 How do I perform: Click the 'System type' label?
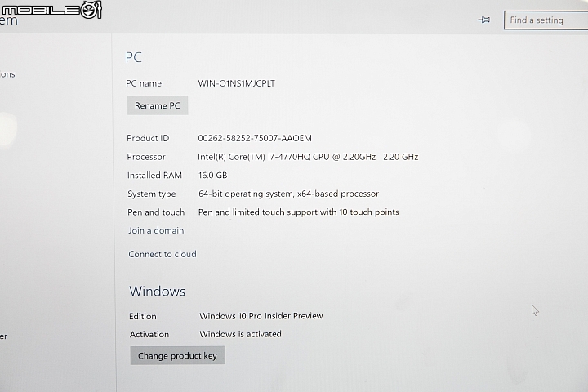point(152,194)
